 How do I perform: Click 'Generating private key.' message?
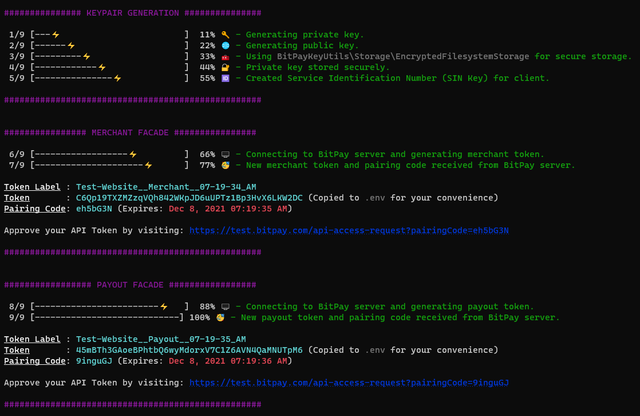(x=304, y=35)
